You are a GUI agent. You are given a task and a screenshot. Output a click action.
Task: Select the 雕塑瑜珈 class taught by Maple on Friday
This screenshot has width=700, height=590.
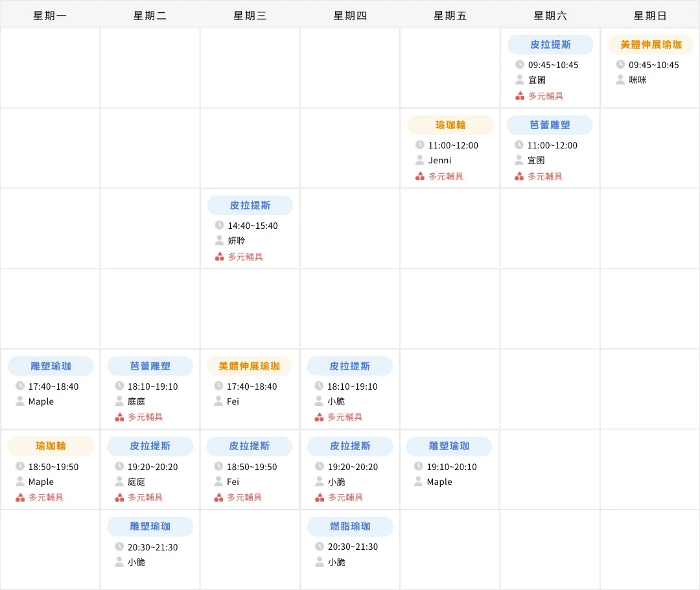(450, 446)
